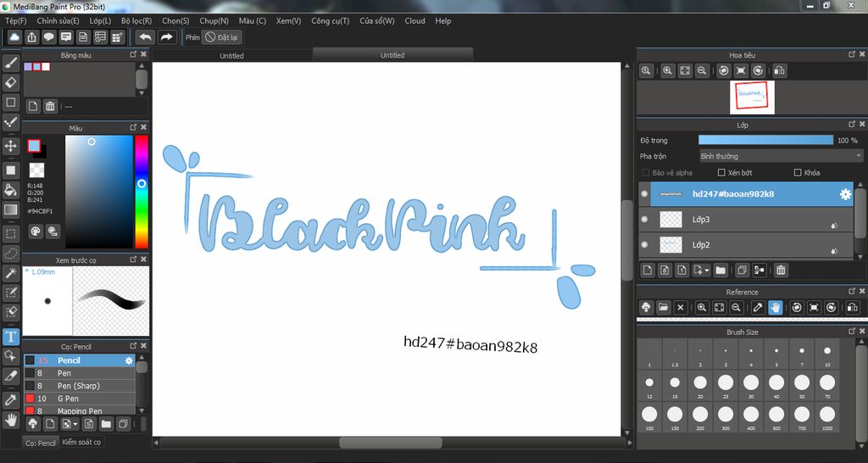Choose the Move tool

click(10, 146)
